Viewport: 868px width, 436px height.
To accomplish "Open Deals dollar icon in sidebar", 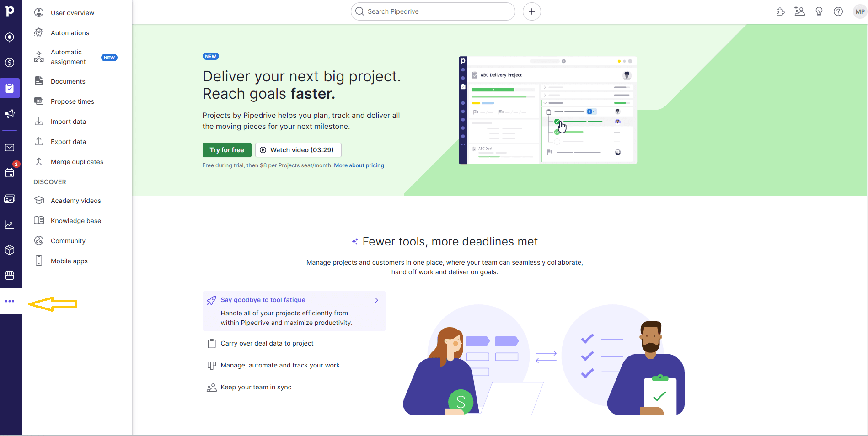I will click(x=10, y=63).
